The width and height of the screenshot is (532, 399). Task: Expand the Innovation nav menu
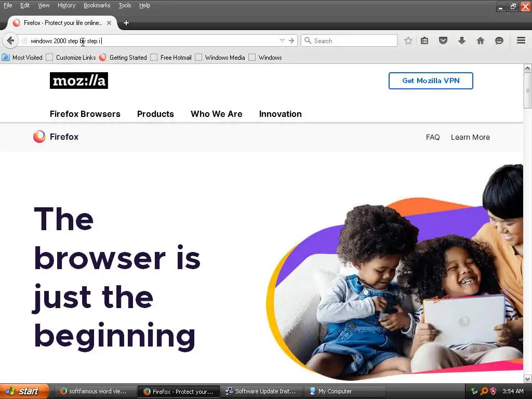pos(280,114)
